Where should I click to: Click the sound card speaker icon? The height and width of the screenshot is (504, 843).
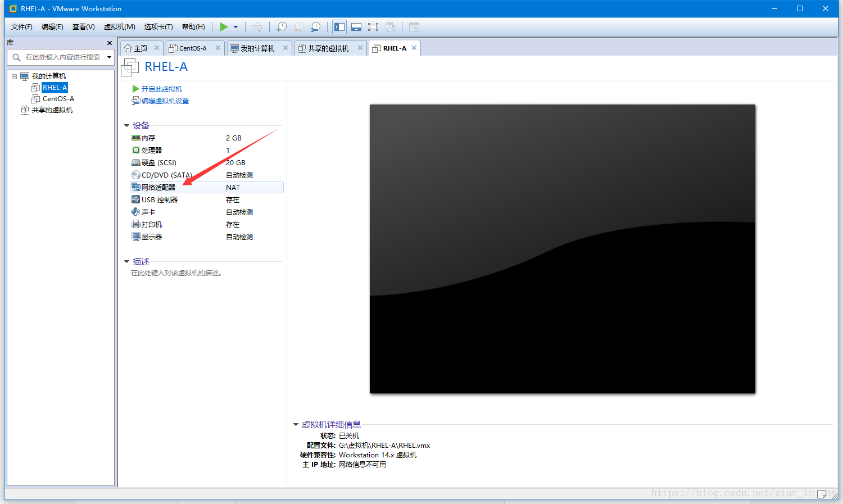136,212
